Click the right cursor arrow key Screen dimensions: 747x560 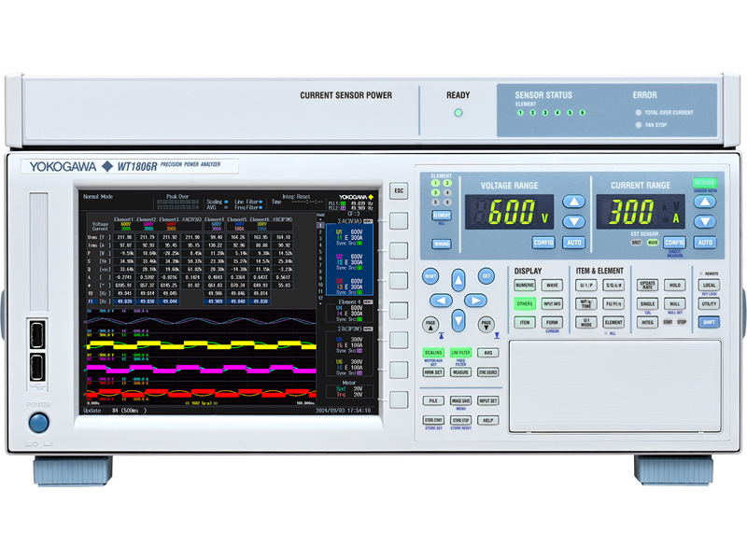pos(475,301)
